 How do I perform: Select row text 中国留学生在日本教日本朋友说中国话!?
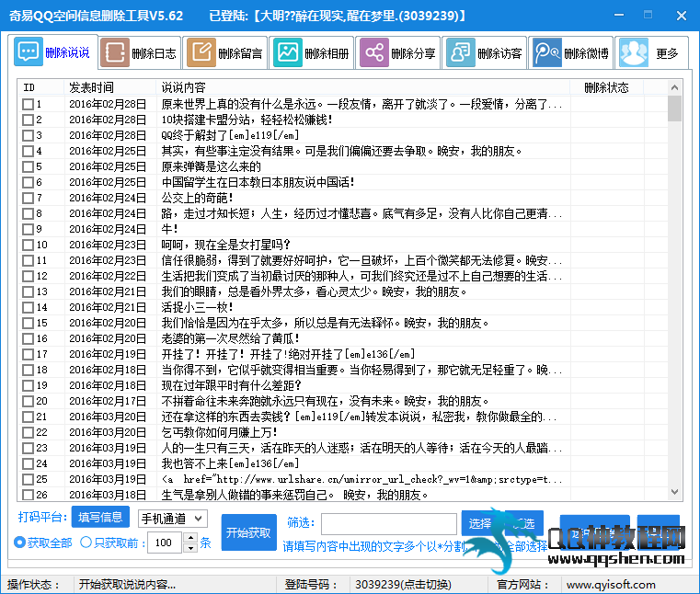(258, 183)
